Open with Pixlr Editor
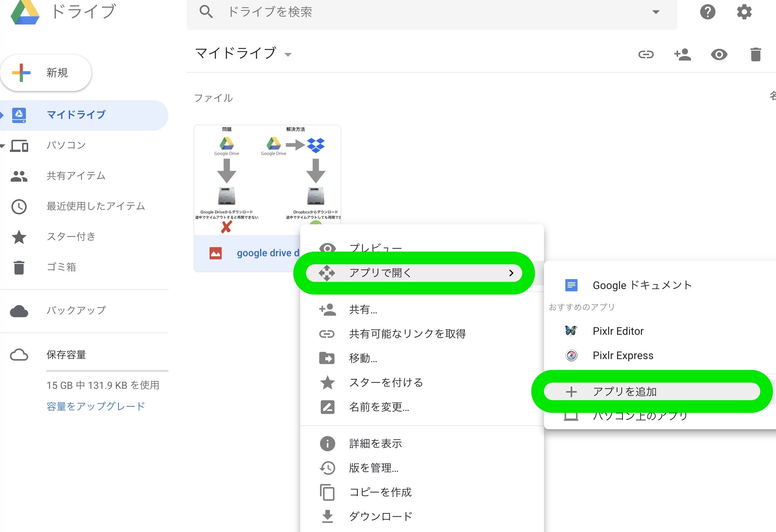 coord(660,331)
